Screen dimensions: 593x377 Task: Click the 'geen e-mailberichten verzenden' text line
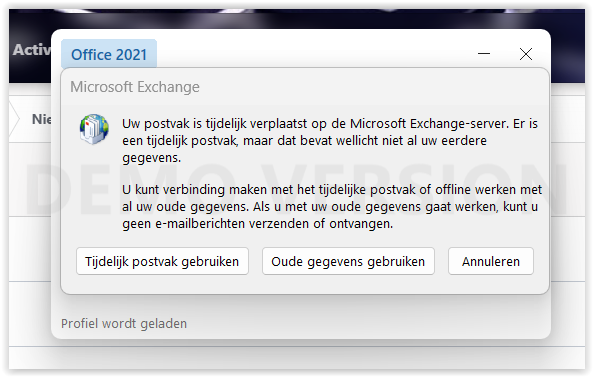click(x=258, y=223)
